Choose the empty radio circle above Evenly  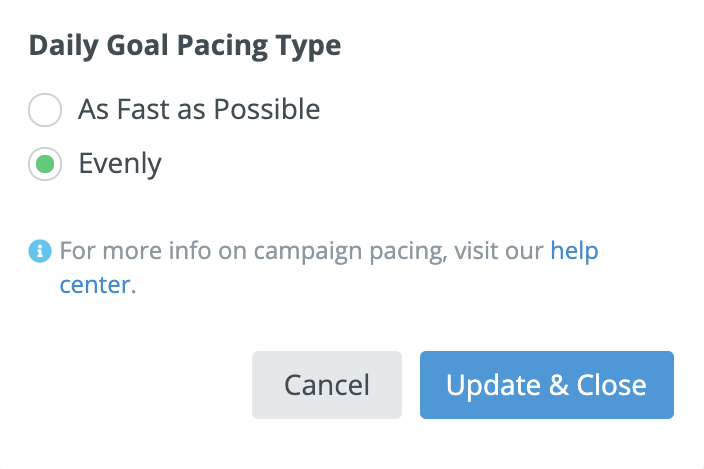pyautogui.click(x=45, y=110)
